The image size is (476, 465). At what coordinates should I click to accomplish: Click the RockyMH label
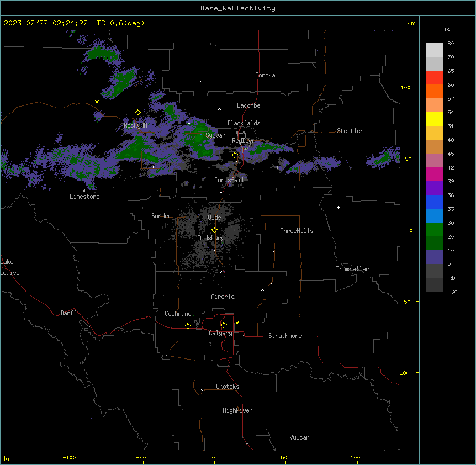(135, 125)
